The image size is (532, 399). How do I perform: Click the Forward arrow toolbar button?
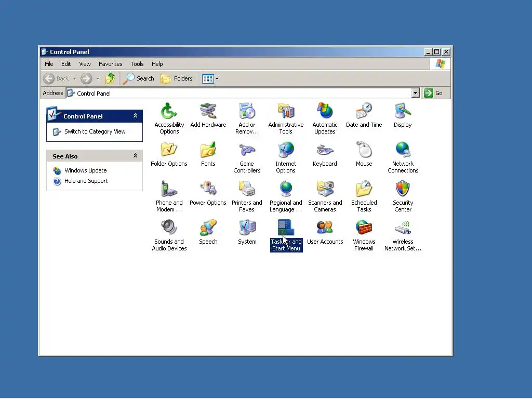tap(86, 79)
